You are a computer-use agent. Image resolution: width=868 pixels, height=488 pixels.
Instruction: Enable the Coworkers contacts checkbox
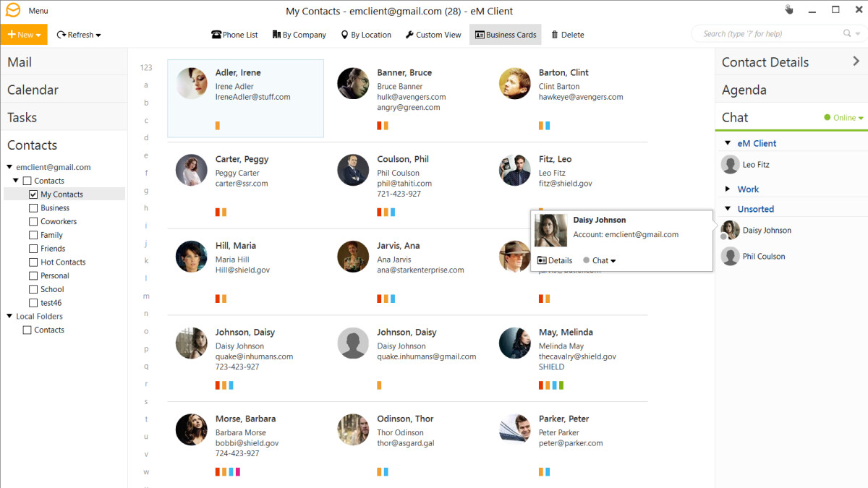tap(33, 222)
